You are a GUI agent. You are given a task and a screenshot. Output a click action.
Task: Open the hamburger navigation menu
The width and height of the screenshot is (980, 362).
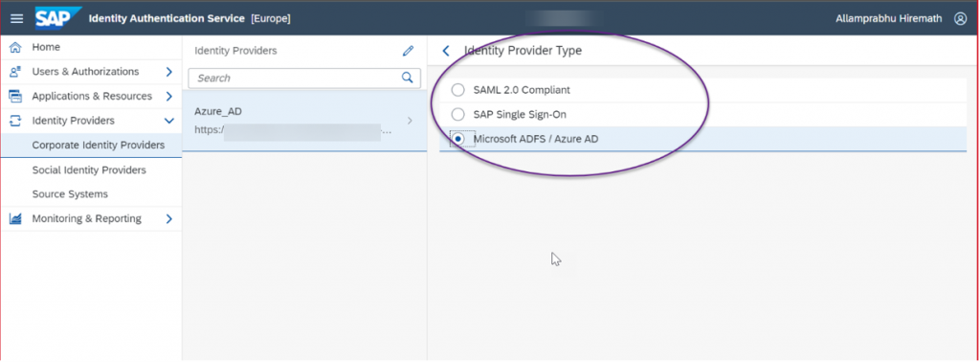click(17, 19)
